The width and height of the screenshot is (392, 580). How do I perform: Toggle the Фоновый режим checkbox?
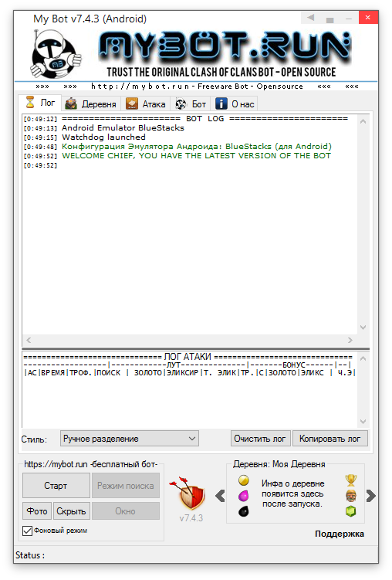coord(27,531)
